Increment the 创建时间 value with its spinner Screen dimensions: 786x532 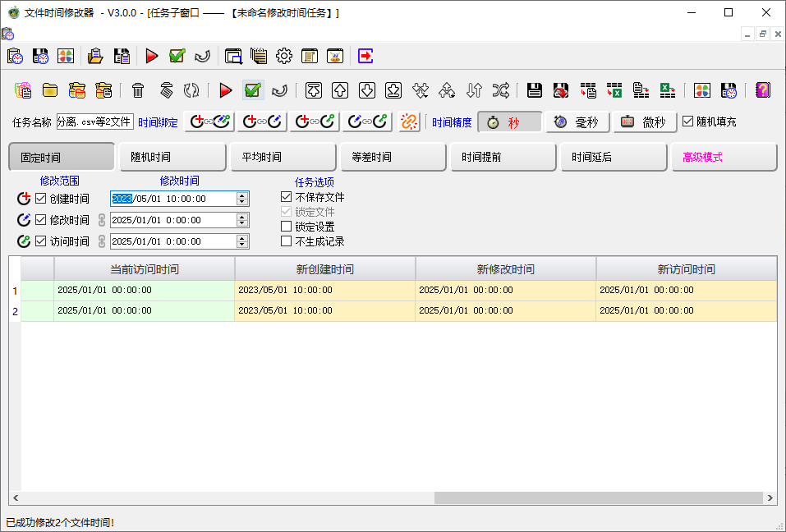click(x=242, y=195)
